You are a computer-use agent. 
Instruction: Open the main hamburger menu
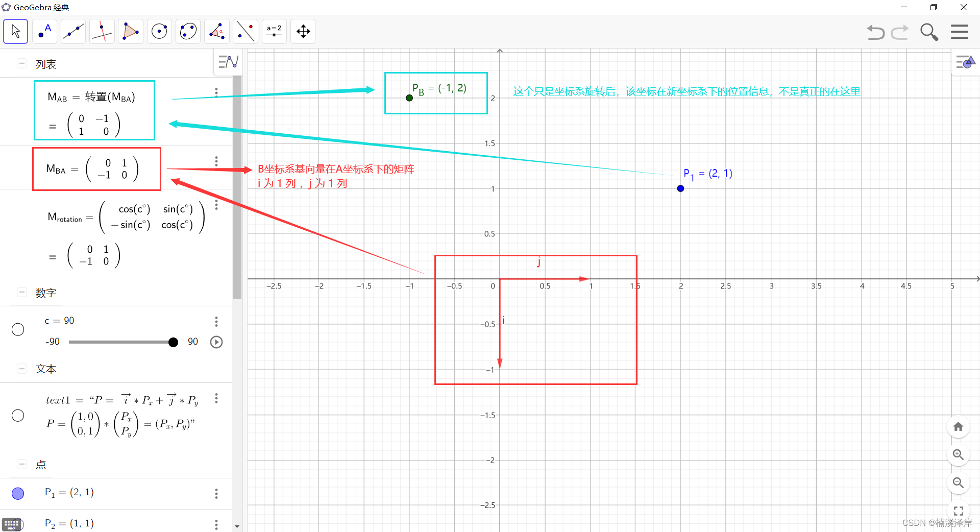(959, 32)
